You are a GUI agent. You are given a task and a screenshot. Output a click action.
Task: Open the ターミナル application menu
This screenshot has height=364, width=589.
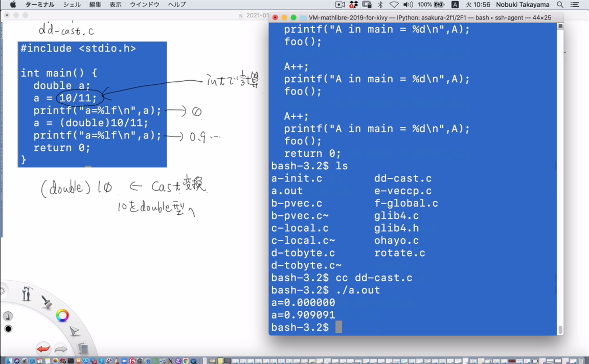coord(40,4)
